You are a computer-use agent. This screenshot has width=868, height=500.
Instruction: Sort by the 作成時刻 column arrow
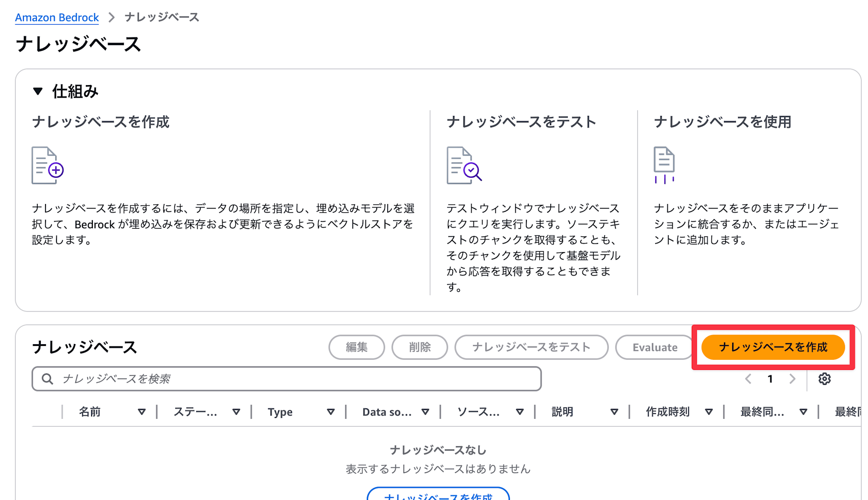(709, 412)
